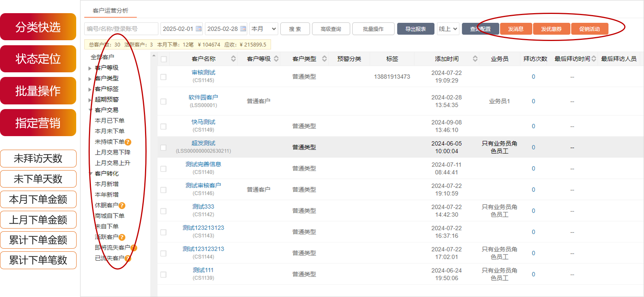Sort the table by 客户等级 column
The width and height of the screenshot is (644, 297).
tap(276, 59)
